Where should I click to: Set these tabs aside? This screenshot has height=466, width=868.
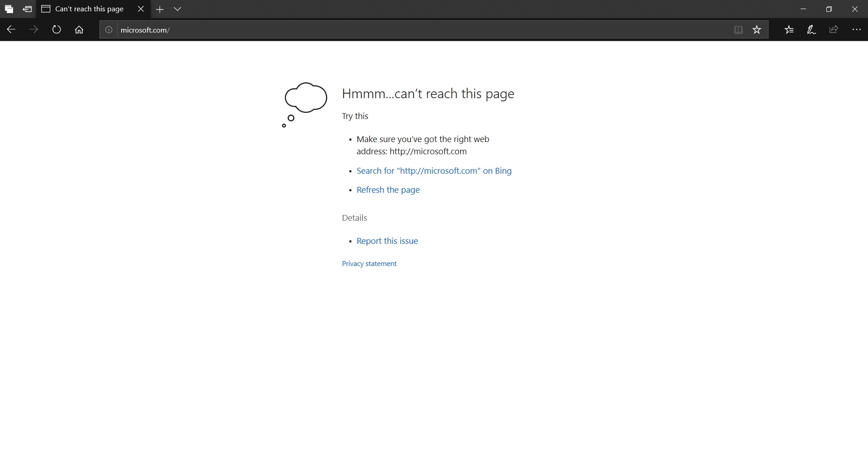28,9
